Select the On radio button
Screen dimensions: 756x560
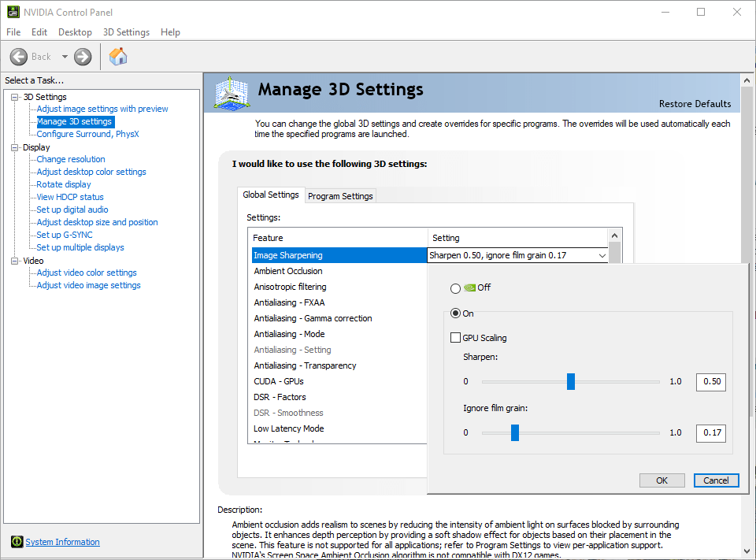click(x=455, y=313)
